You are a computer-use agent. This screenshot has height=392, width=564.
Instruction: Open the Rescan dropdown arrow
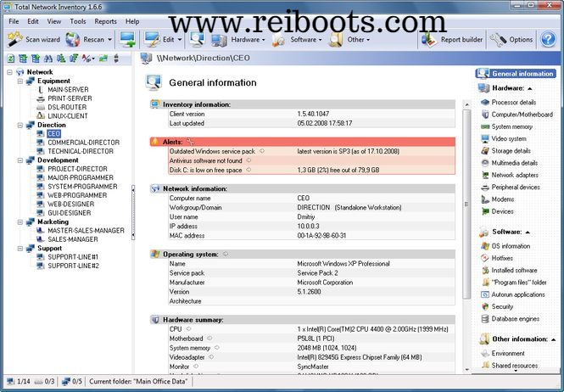coord(109,40)
